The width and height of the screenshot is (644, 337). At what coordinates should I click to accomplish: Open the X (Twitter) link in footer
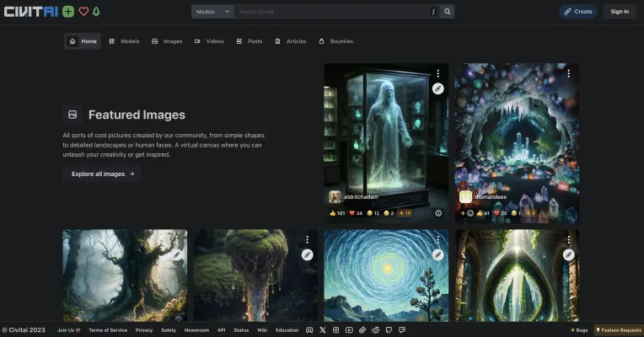click(322, 330)
